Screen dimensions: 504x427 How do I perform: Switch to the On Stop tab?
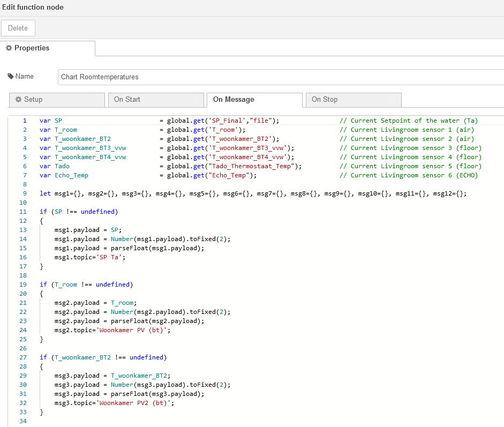click(353, 100)
